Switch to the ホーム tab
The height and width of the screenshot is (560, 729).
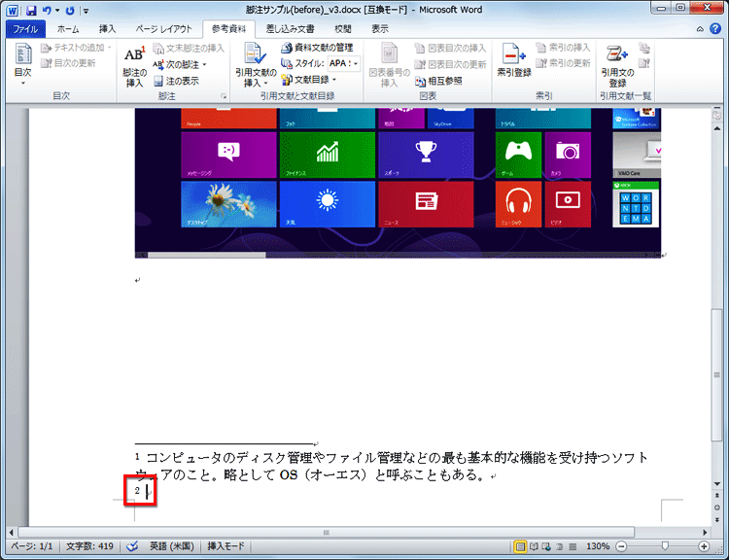[68, 29]
